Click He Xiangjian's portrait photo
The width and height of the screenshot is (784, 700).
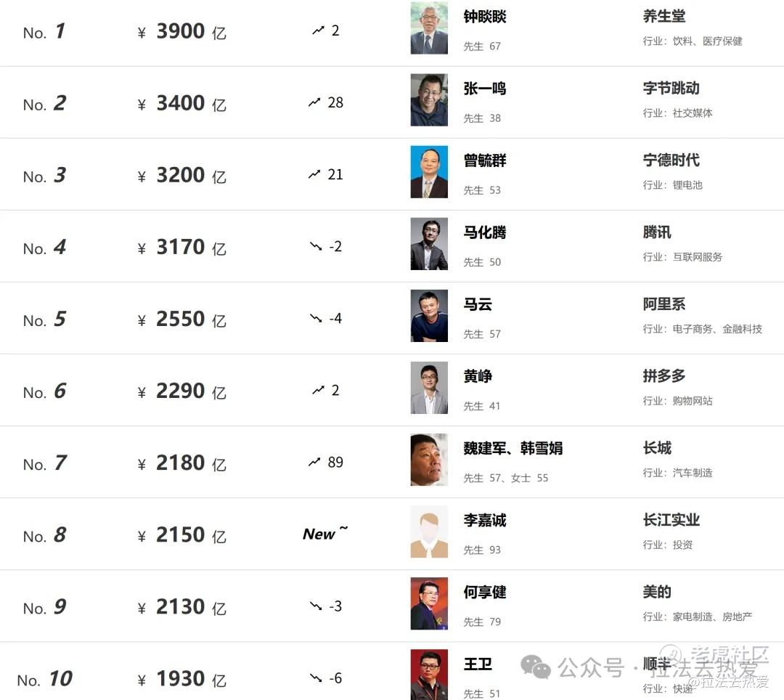pos(429,603)
